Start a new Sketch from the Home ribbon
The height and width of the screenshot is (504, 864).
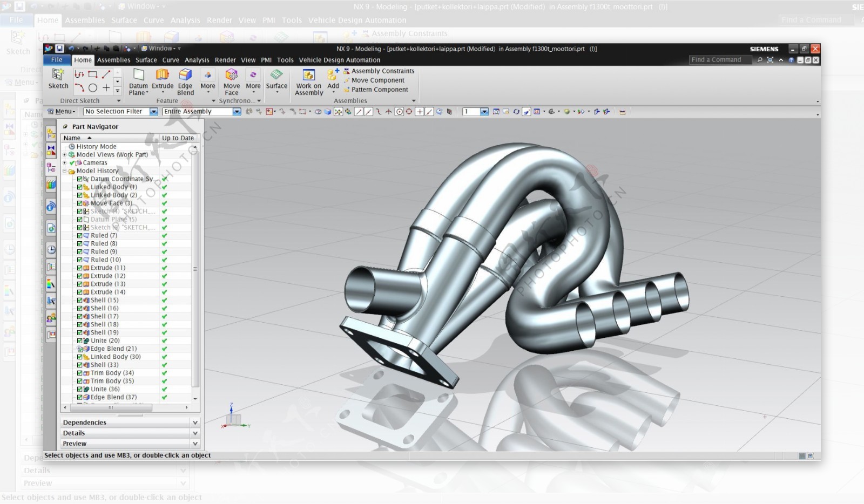58,79
